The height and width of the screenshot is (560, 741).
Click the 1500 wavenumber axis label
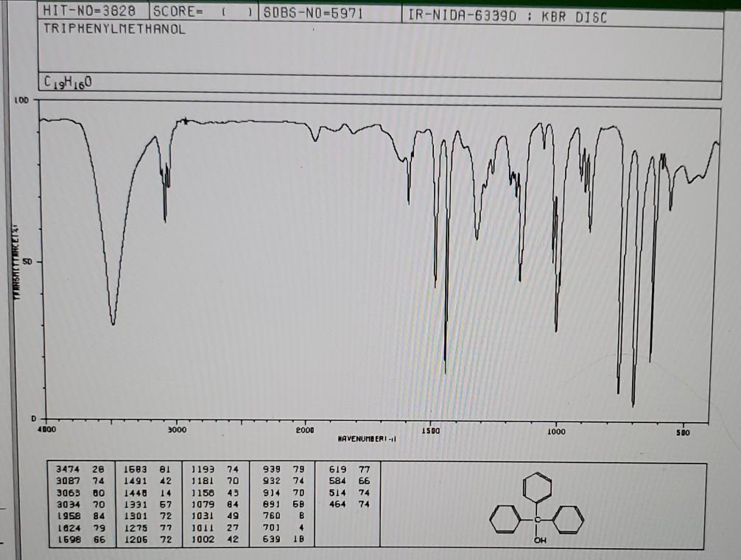430,431
